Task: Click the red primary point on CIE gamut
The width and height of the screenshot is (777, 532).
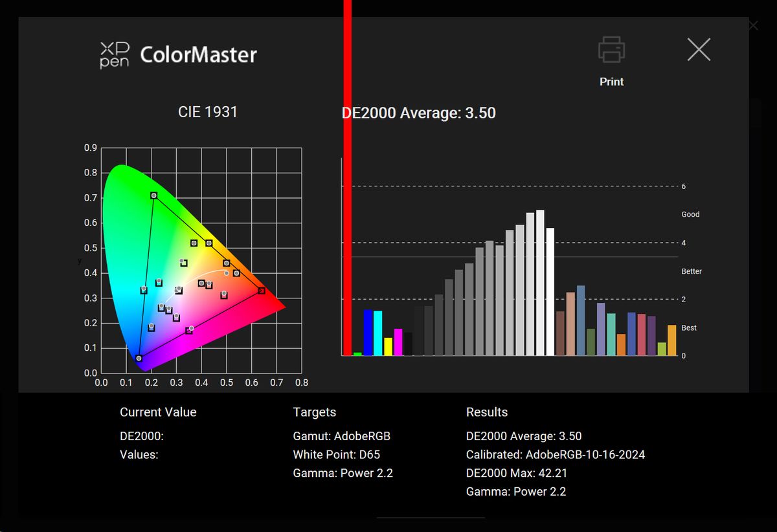Action: (262, 291)
